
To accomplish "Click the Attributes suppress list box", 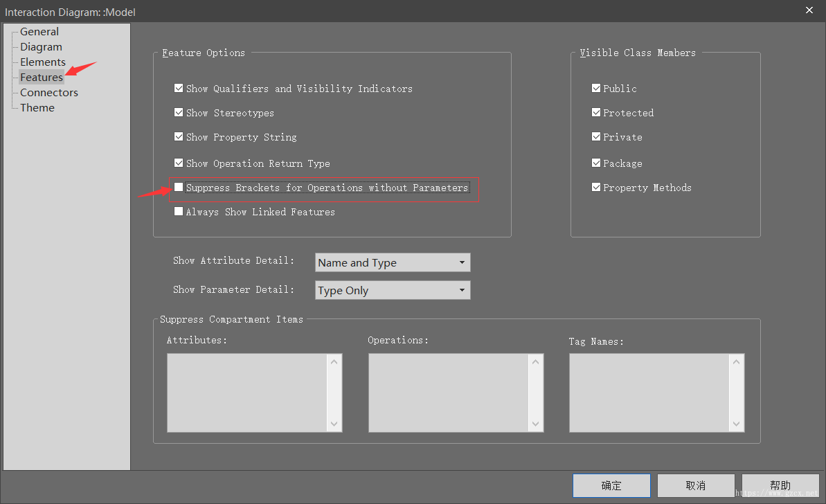I will click(247, 393).
